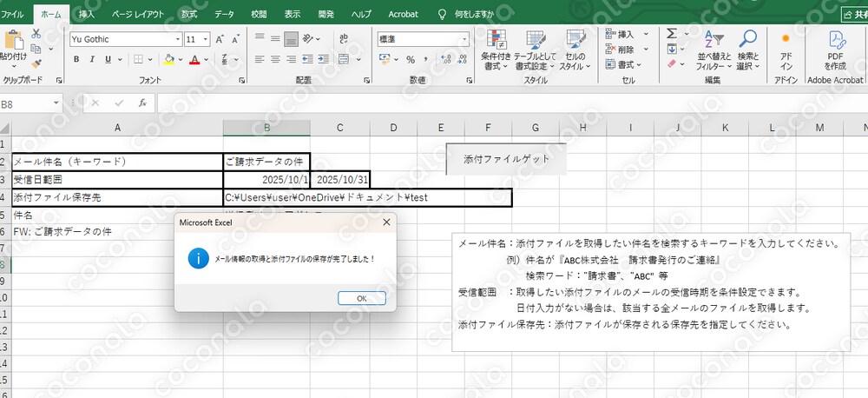Close the Microsoft Excel message dialog
Viewport: 868px width, 398px height.
click(x=386, y=222)
